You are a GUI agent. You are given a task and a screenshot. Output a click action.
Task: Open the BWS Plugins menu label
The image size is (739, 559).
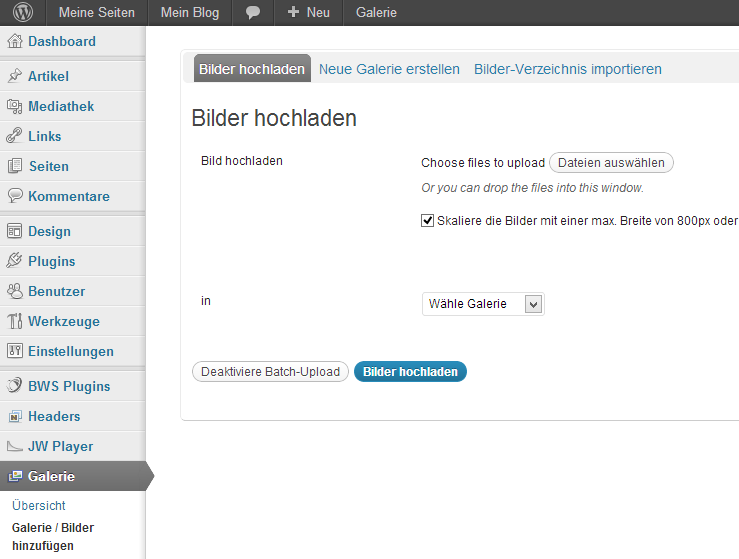point(69,386)
